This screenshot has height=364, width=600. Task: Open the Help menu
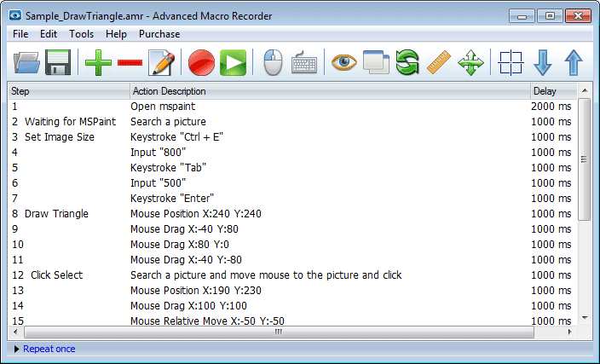click(x=116, y=34)
